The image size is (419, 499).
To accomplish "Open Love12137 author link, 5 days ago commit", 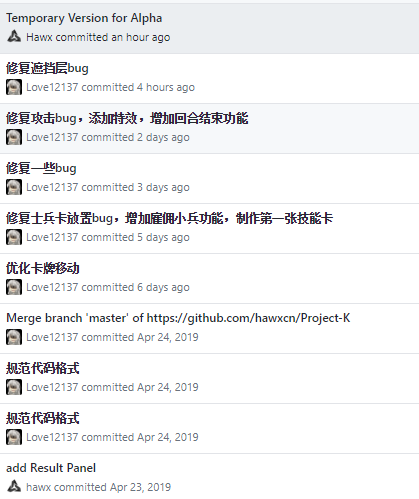I will pos(52,237).
